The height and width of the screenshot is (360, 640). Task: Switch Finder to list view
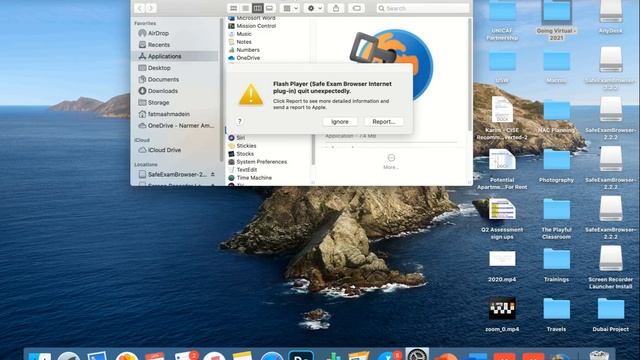(245, 8)
